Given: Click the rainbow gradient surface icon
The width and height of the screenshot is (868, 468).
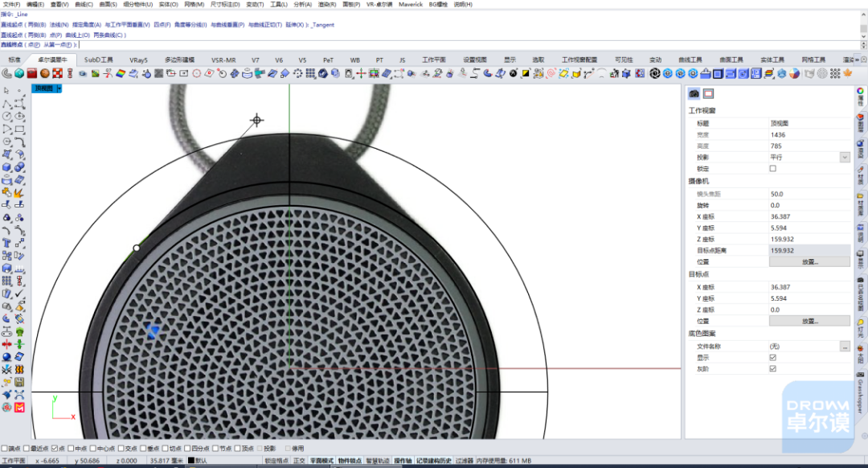Looking at the screenshot, I should click(x=121, y=73).
